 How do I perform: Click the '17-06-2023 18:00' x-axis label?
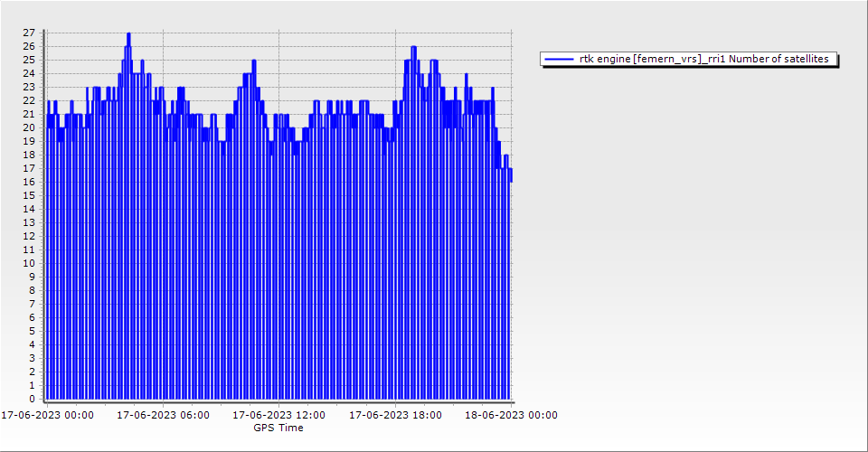coord(395,415)
